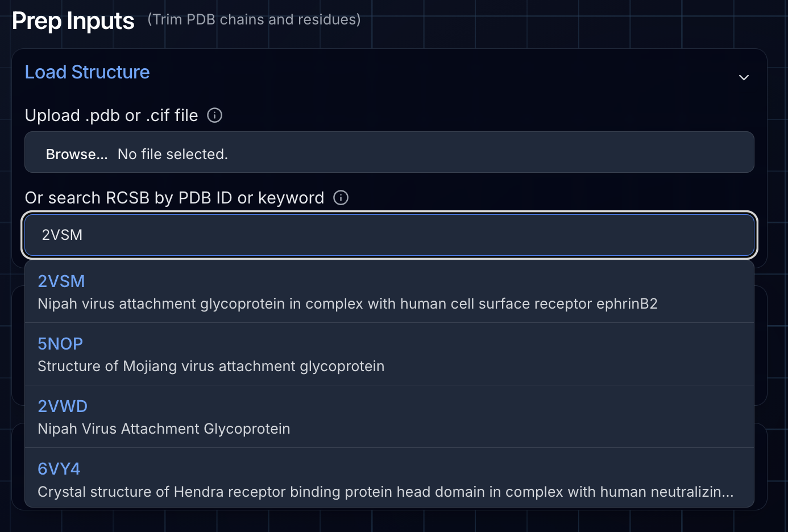Click the 'Or search RCSB by PDB ID' label

click(x=174, y=198)
